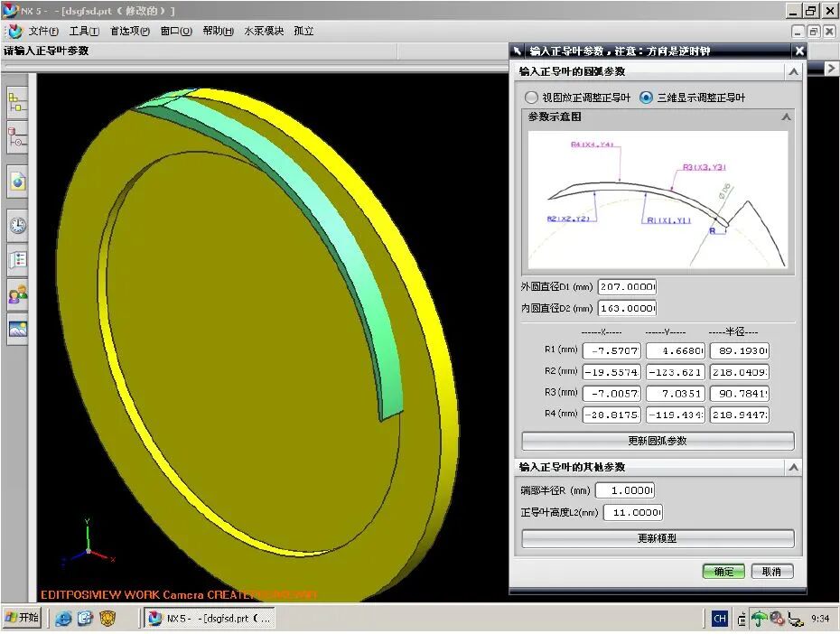The width and height of the screenshot is (840, 634).
Task: Open the 水泵模块 menu
Action: [264, 31]
